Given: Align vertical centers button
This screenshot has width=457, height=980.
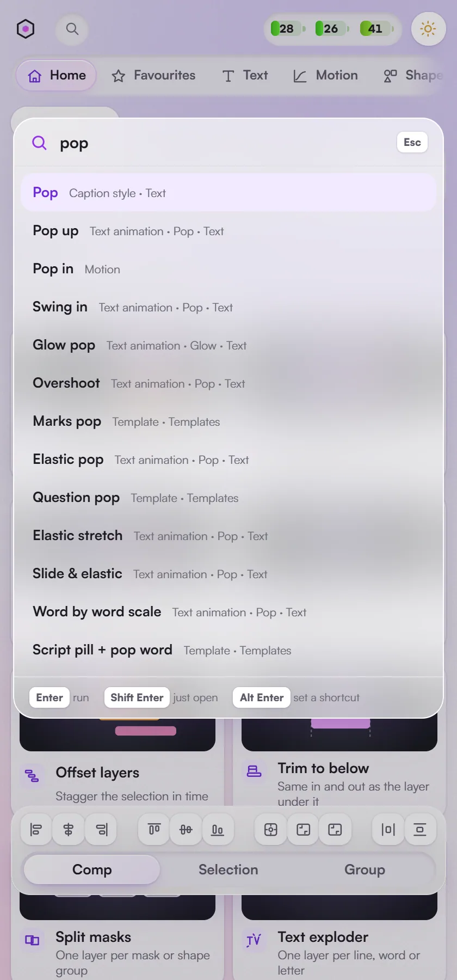Looking at the screenshot, I should point(186,830).
